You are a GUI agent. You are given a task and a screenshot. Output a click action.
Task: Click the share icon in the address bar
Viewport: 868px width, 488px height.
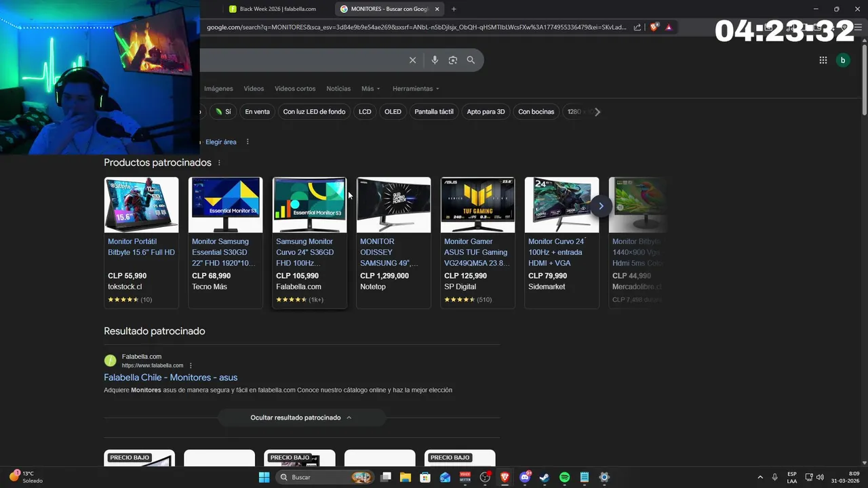click(637, 28)
